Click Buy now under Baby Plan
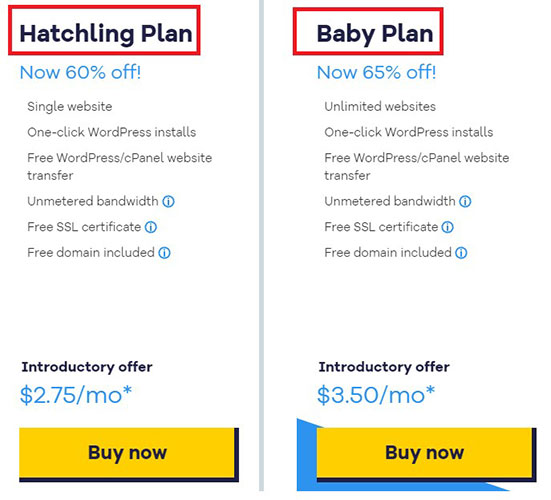 pyautogui.click(x=424, y=453)
